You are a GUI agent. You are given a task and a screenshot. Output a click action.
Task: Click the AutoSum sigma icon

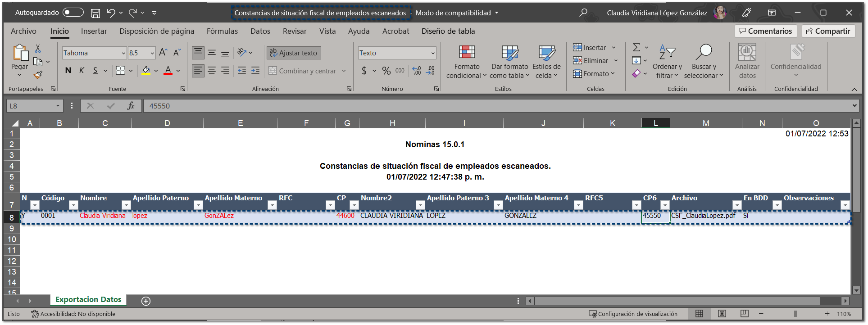[636, 47]
